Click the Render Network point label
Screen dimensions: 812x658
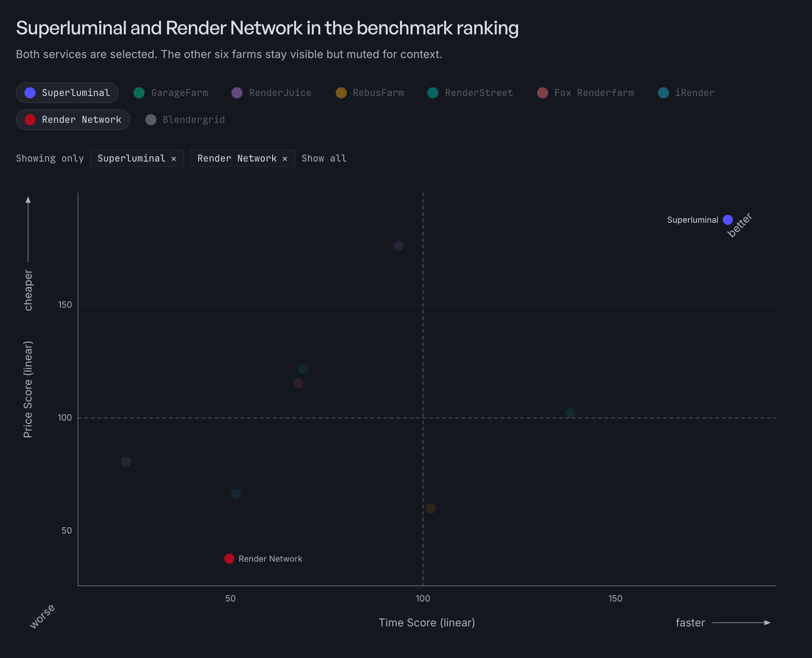click(x=270, y=559)
